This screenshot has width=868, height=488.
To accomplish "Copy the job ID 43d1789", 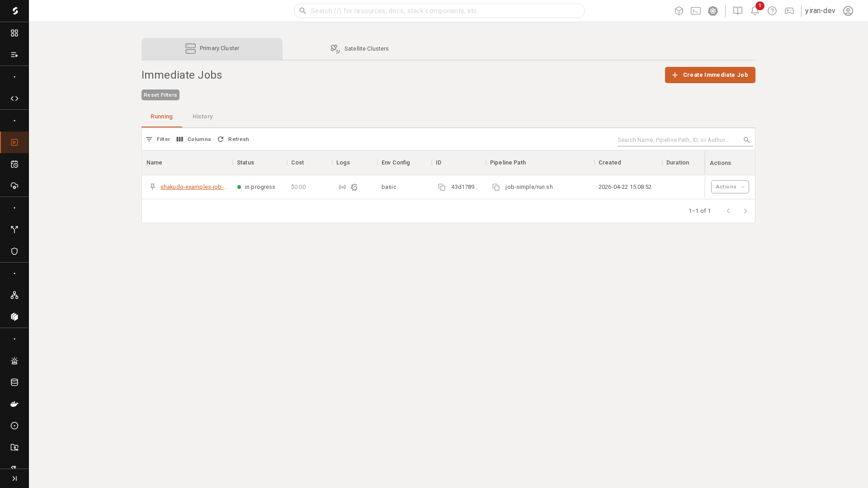I will pos(442,187).
